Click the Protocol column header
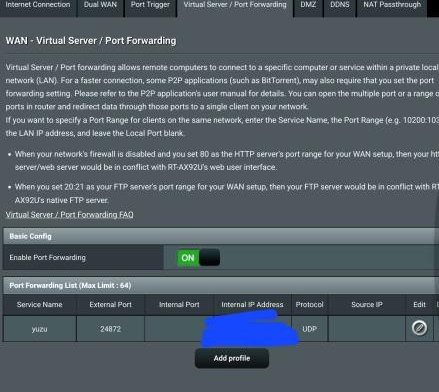This screenshot has height=392, width=439. (309, 305)
